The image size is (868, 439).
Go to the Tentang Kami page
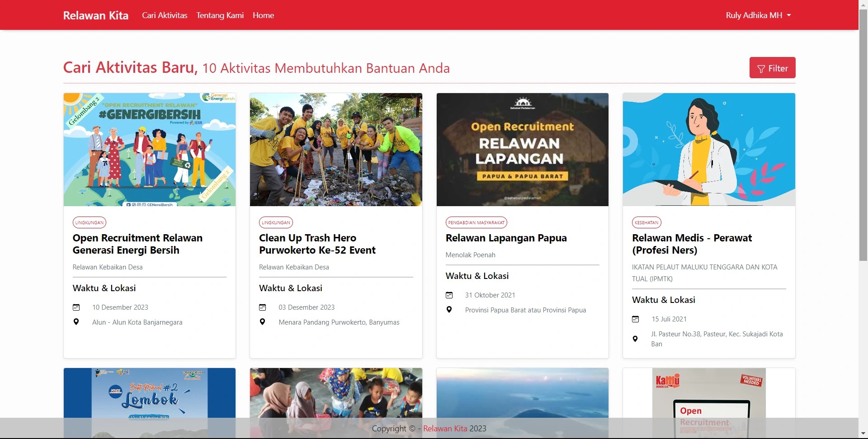click(x=220, y=15)
